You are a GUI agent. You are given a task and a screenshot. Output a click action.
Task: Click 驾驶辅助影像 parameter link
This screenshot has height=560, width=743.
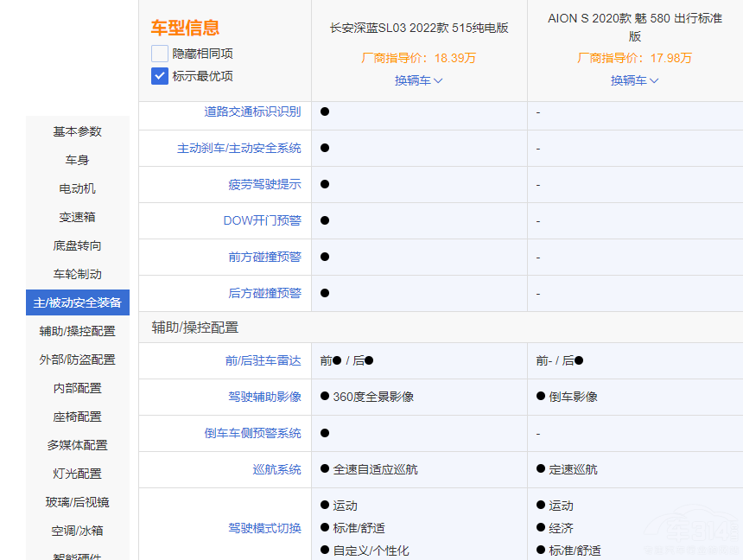pyautogui.click(x=264, y=397)
